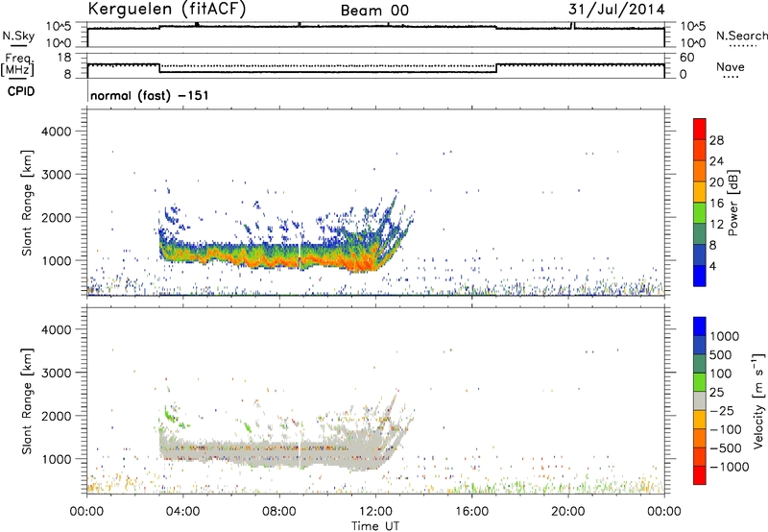The image size is (768, 532).
Task: Click the '16:00' time tick label
Action: point(471,512)
